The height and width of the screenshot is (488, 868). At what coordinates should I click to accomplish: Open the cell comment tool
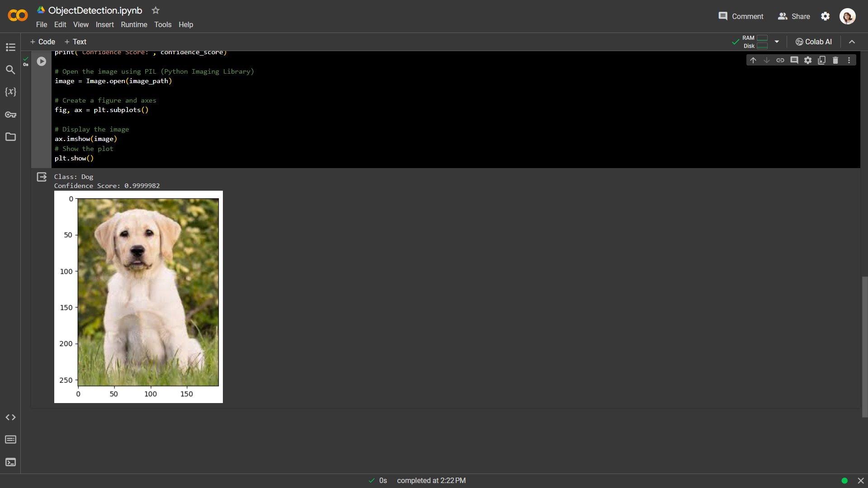pyautogui.click(x=794, y=60)
